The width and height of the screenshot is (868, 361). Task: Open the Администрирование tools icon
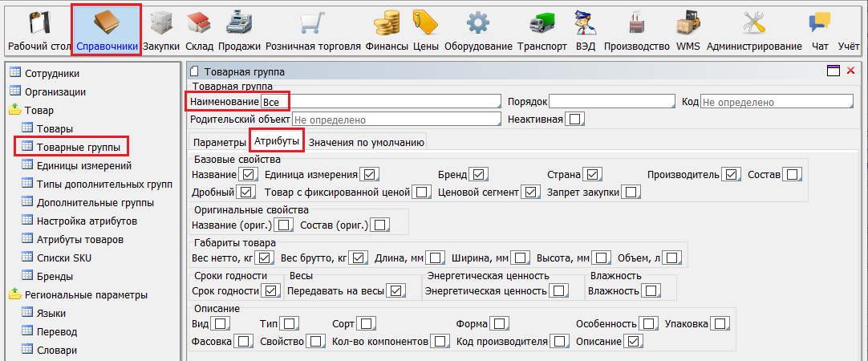pos(753,22)
